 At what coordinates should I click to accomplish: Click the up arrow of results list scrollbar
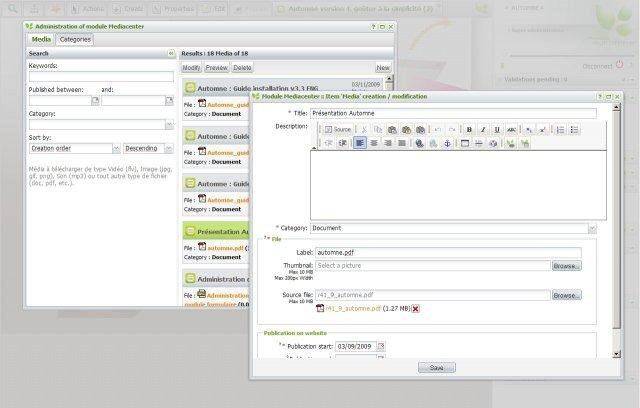pyautogui.click(x=389, y=78)
